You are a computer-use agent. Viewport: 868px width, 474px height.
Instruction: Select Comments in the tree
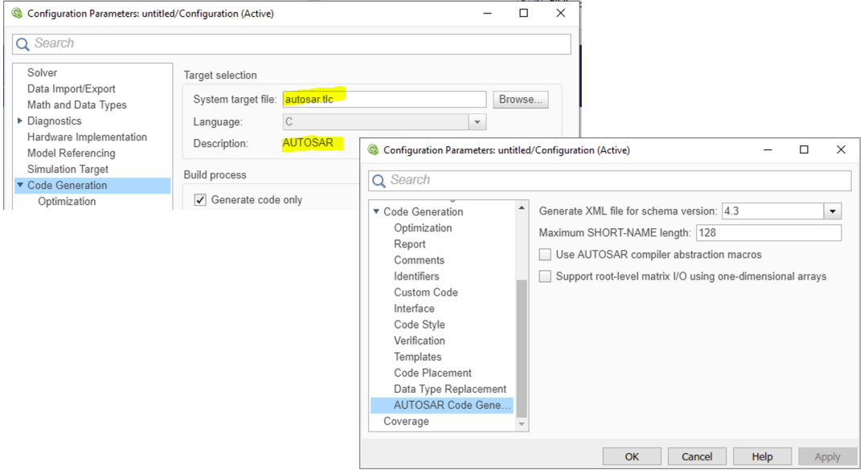coord(419,260)
